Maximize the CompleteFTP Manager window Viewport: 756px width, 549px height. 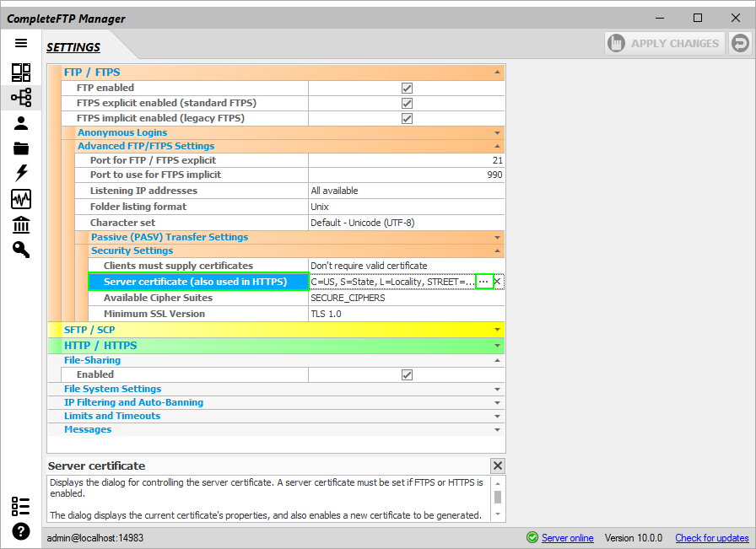[698, 18]
